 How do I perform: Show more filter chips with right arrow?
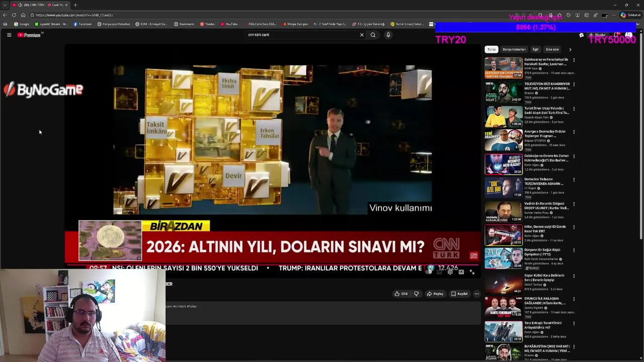pos(570,49)
